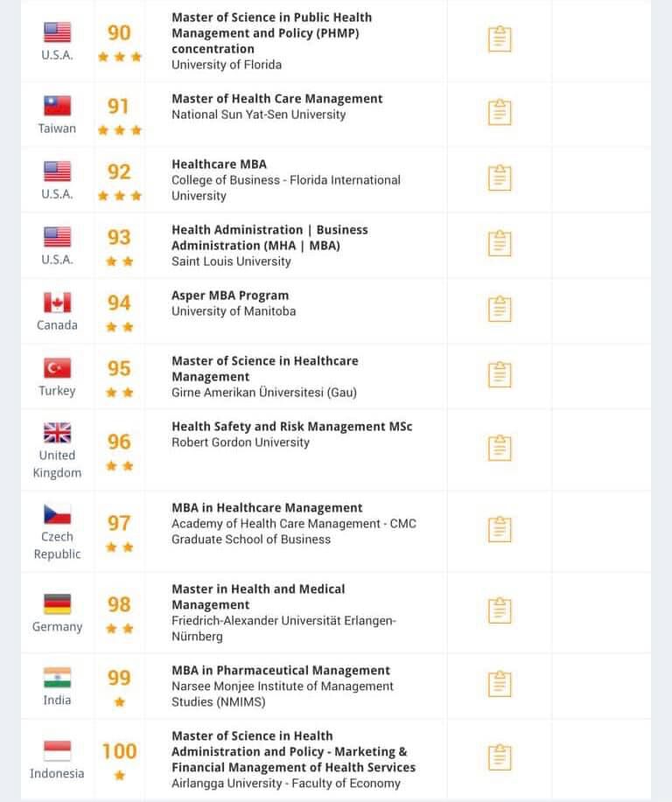Click the Canada flag in rank 94
672x802 pixels.
(x=57, y=303)
